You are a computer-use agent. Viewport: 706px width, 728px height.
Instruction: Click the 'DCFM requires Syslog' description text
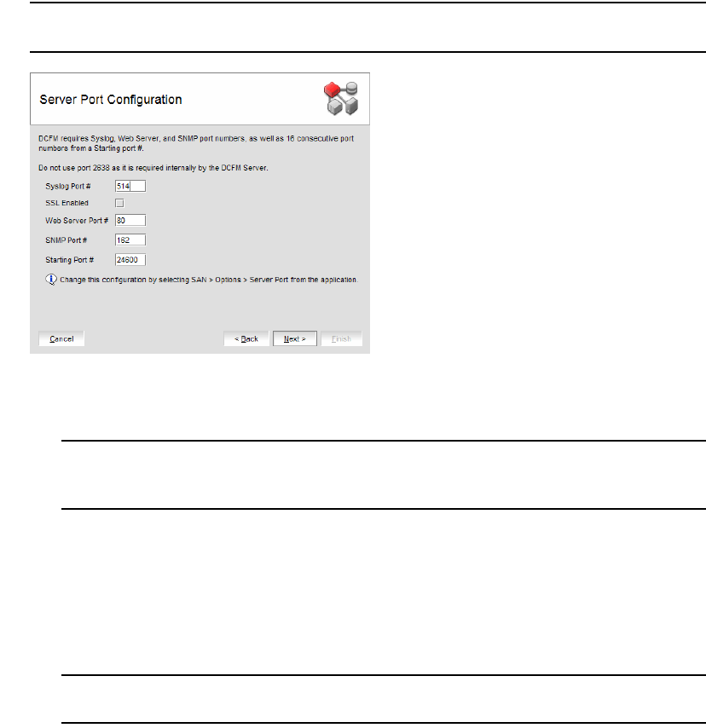pos(196,143)
